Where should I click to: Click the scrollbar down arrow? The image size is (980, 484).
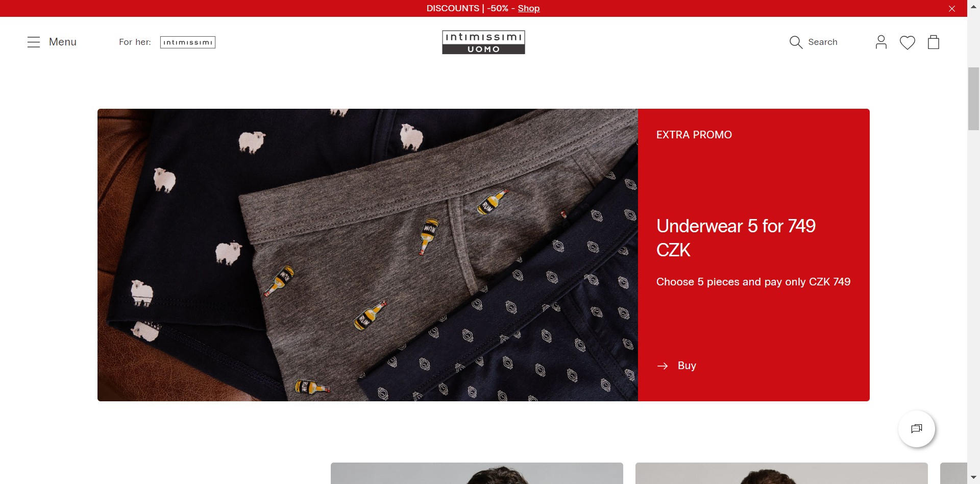973,478
